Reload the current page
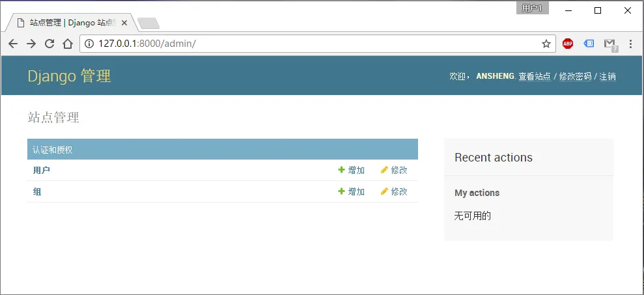The width and height of the screenshot is (644, 295). tap(49, 44)
